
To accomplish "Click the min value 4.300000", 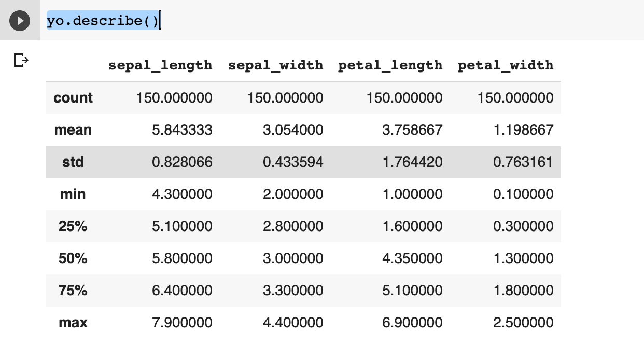I will coord(182,194).
